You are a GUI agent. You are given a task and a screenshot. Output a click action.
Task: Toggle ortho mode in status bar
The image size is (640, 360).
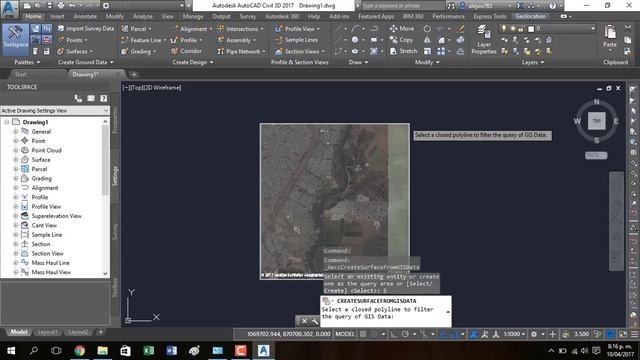pyautogui.click(x=394, y=334)
